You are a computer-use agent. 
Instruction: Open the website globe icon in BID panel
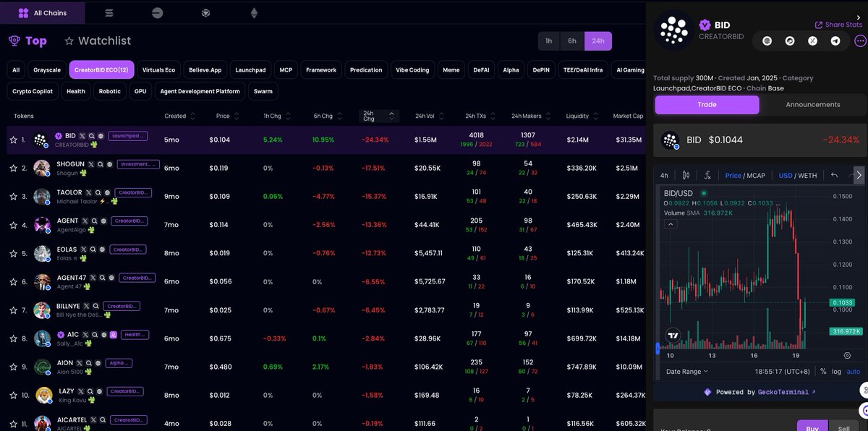pos(767,41)
